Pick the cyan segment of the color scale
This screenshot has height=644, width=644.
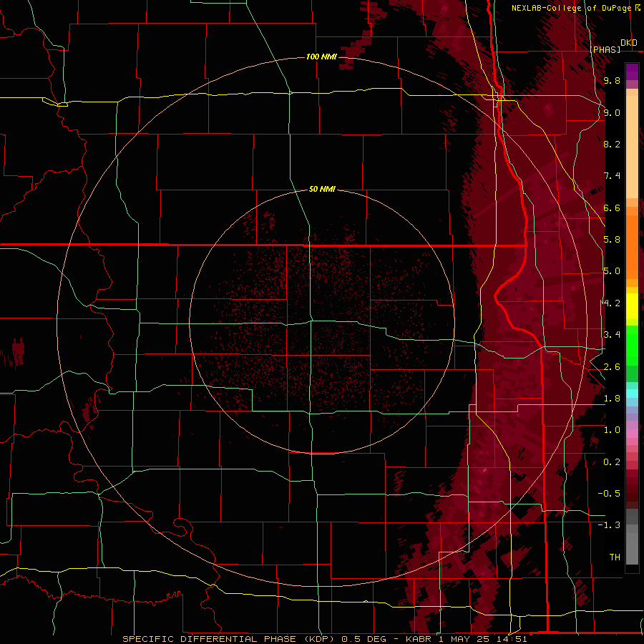click(x=632, y=394)
